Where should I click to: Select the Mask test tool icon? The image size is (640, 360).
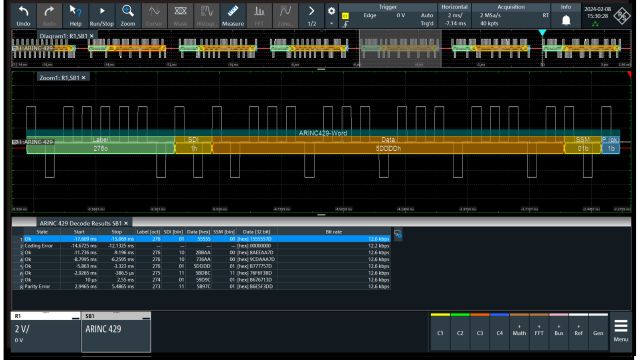click(180, 16)
